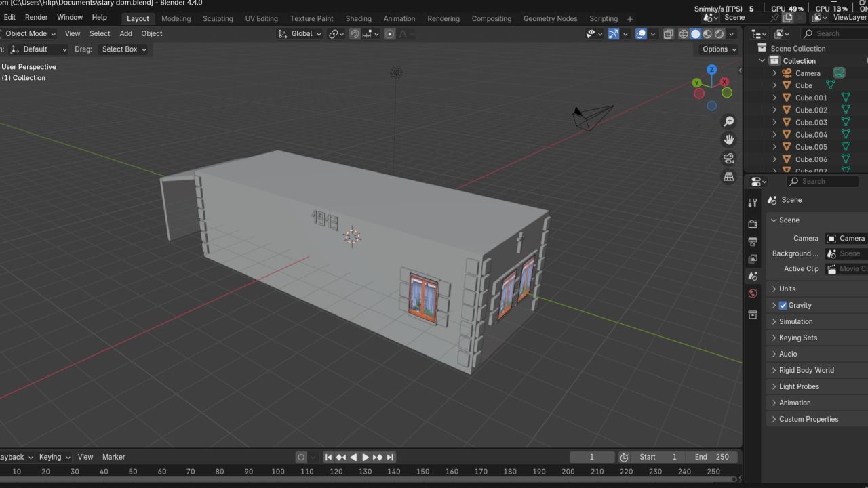Click the current frame field

point(592,457)
